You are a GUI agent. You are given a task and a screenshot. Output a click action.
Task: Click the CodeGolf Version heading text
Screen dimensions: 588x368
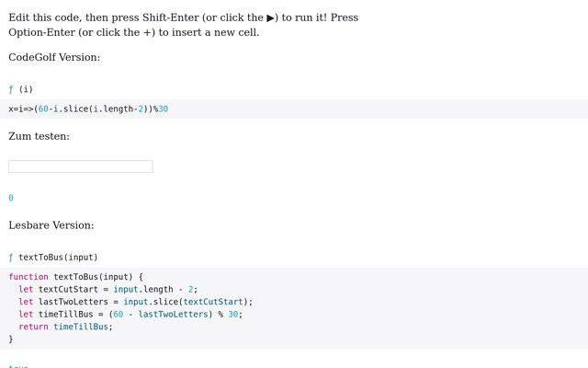[x=54, y=57]
